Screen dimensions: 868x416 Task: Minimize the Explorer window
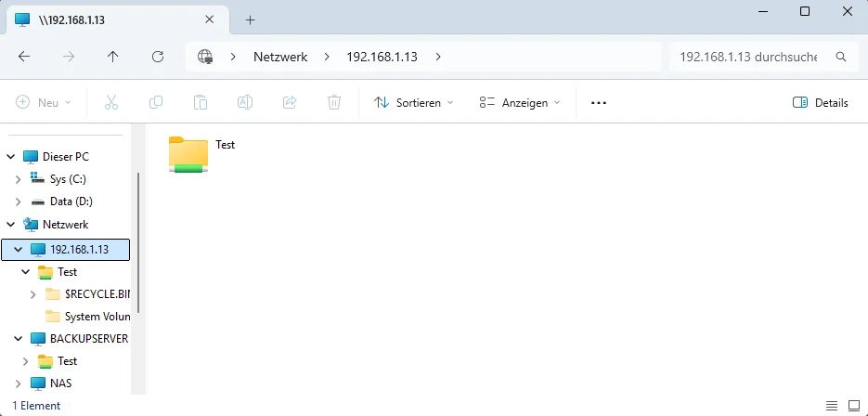763,11
